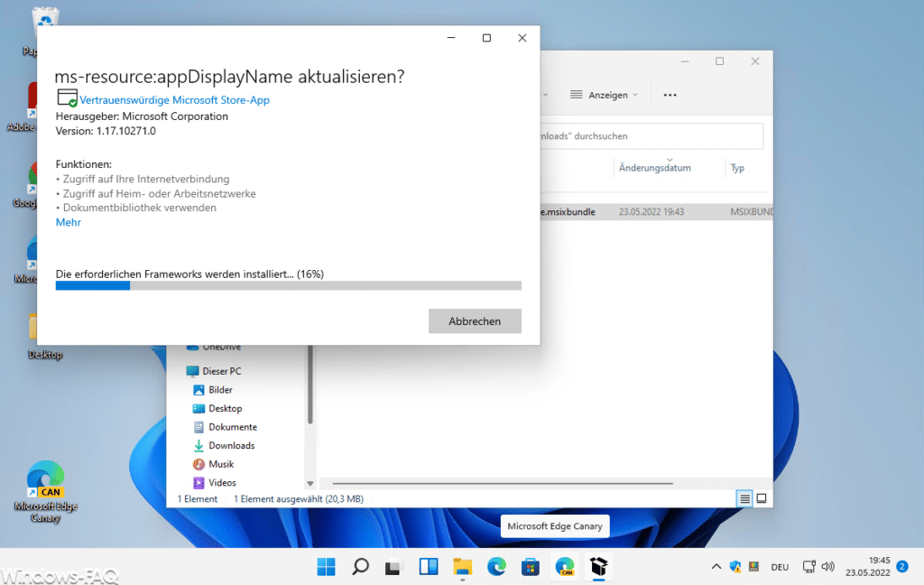Cancel the installation with Abbrechen
The height and width of the screenshot is (585, 924).
point(475,320)
